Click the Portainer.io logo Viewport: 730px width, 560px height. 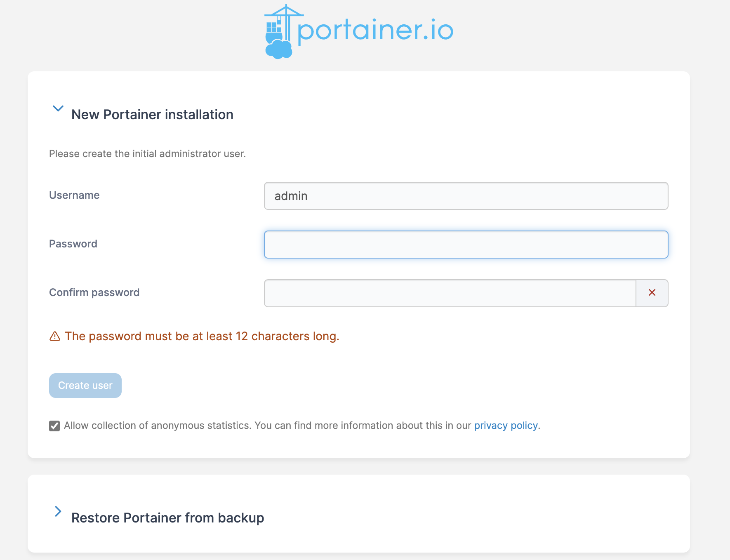pos(359,31)
